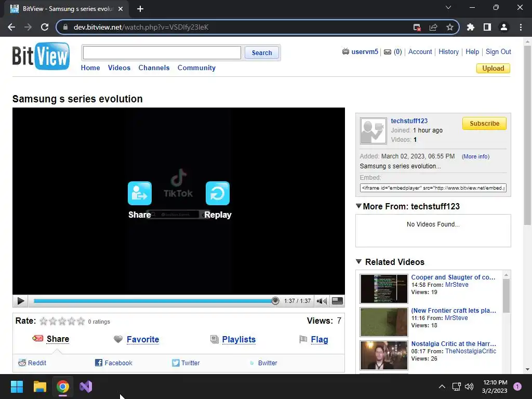The image size is (532, 399).
Task: Click the yellow Upload button
Action: tap(493, 68)
